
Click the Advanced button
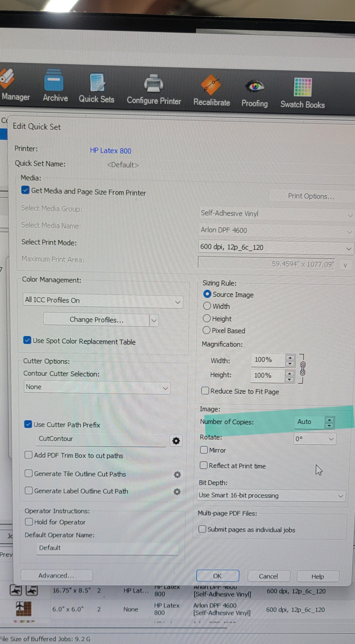(57, 575)
